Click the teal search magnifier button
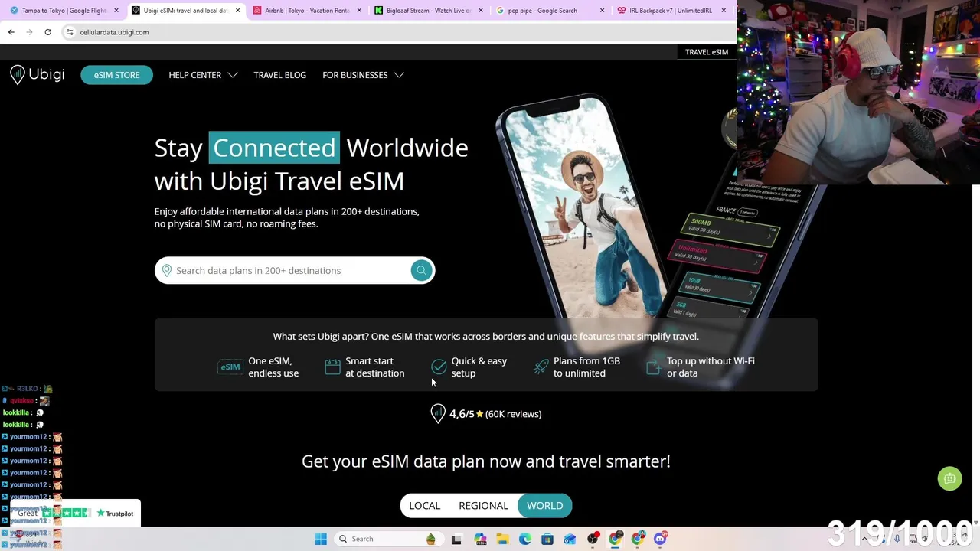This screenshot has width=980, height=551. coord(421,270)
